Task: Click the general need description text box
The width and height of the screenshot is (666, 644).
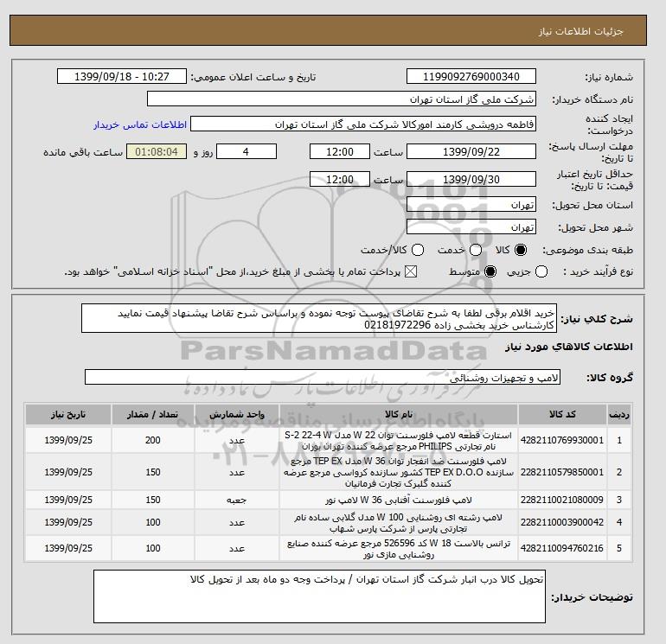Action: (319, 318)
